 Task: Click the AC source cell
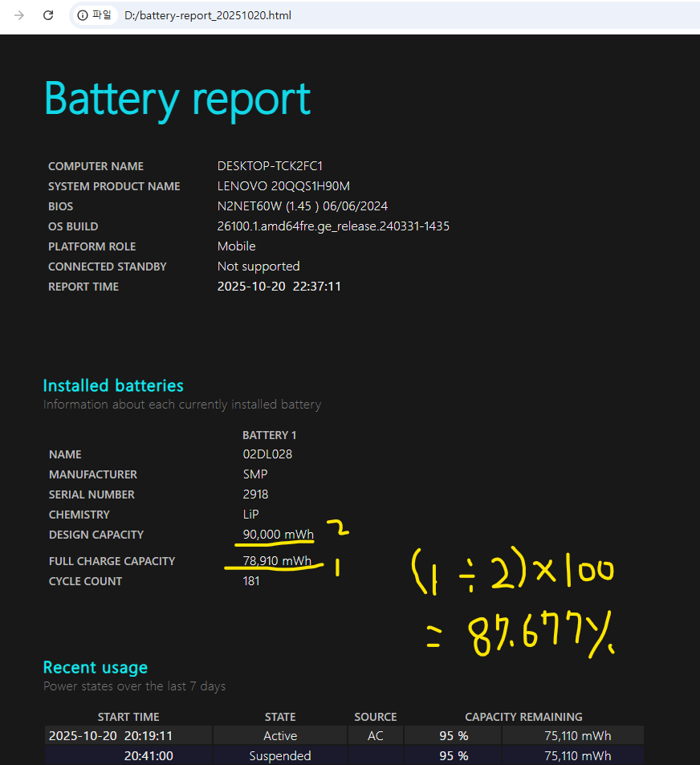pyautogui.click(x=375, y=735)
